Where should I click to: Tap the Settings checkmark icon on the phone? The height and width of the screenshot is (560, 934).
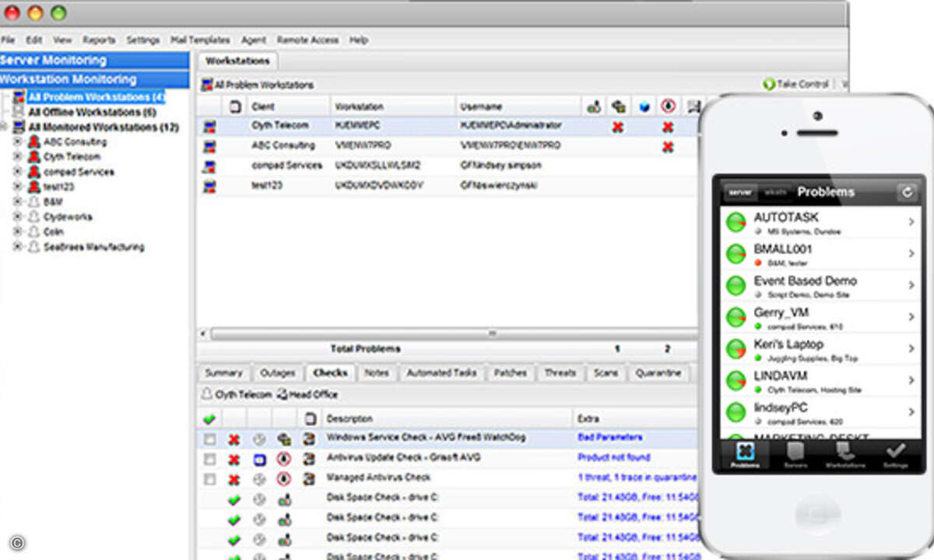(x=895, y=450)
